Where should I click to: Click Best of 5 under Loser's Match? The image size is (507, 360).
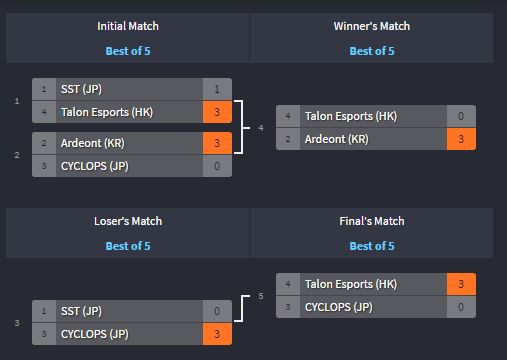128,246
